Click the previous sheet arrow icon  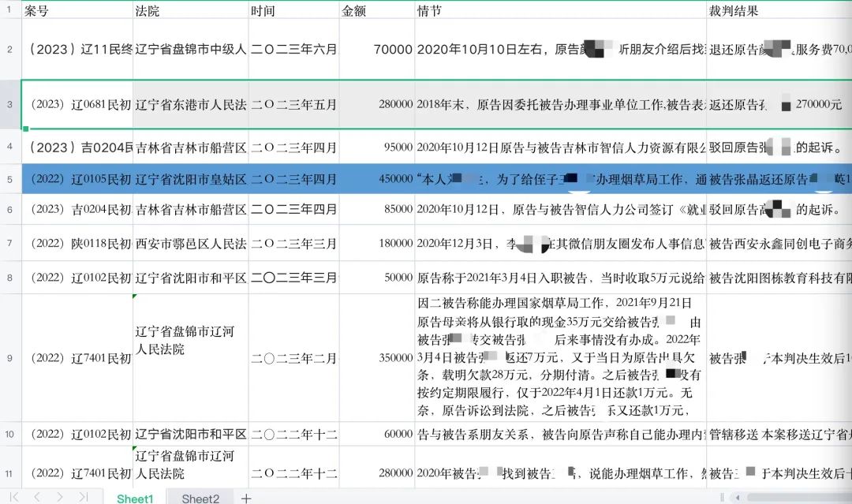click(x=37, y=498)
